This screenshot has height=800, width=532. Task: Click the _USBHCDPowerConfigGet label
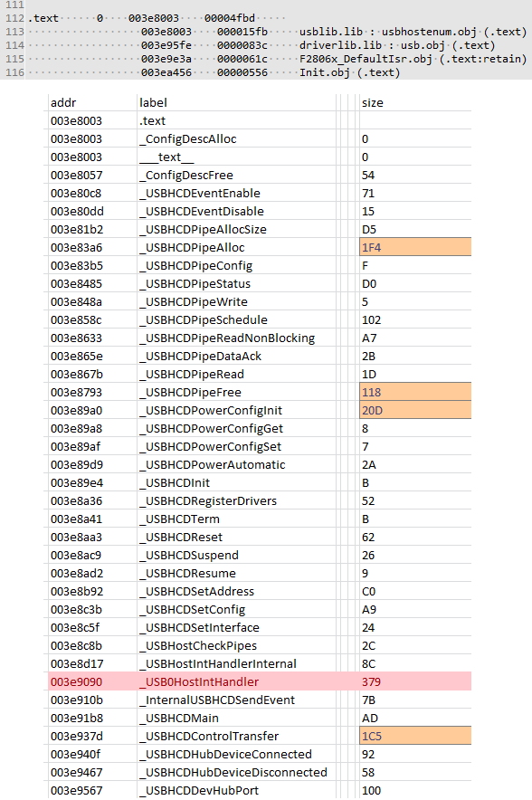[212, 429]
